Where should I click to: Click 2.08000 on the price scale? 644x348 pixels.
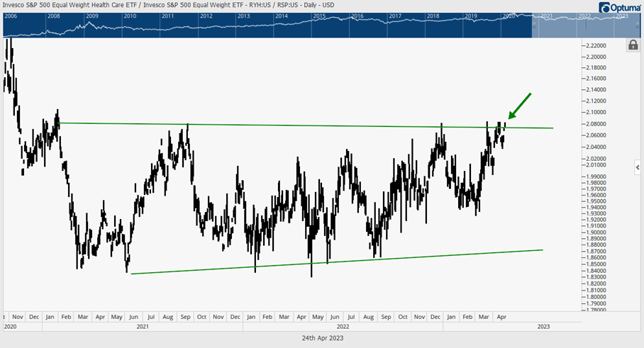(x=596, y=123)
